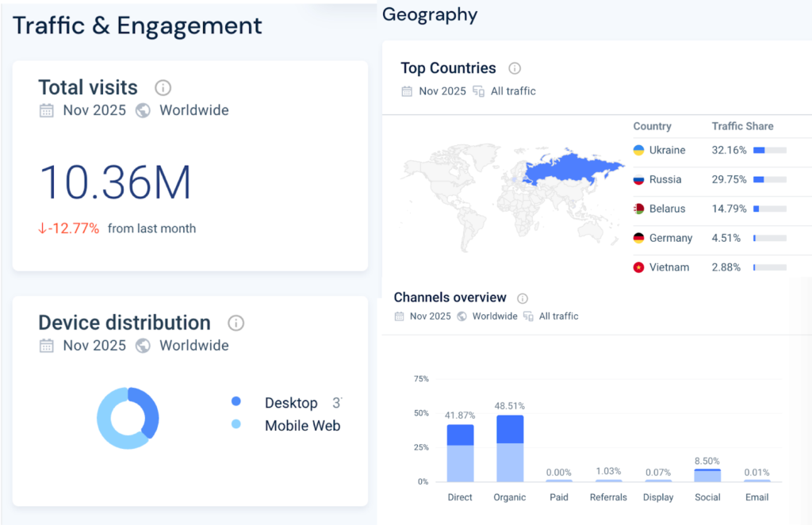
Task: Click the calendar icon under Total visits
Action: click(47, 110)
